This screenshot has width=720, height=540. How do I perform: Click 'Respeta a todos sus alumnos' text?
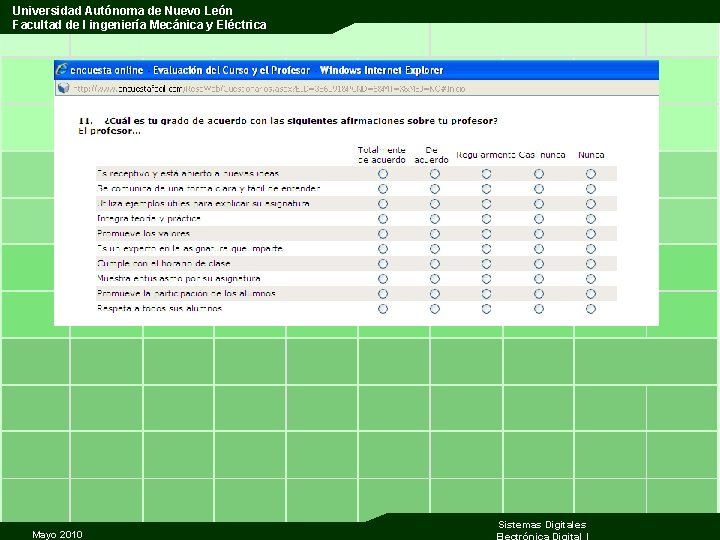tap(159, 308)
